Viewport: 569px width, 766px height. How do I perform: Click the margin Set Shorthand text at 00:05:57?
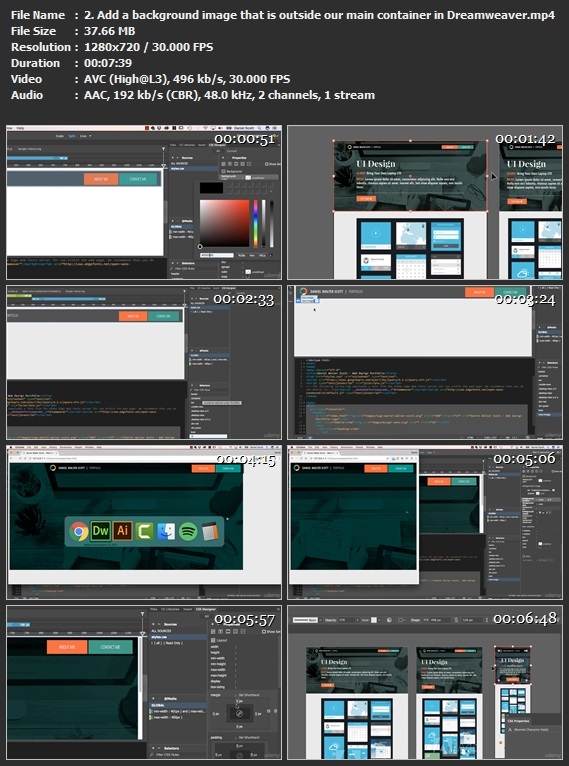[249, 695]
